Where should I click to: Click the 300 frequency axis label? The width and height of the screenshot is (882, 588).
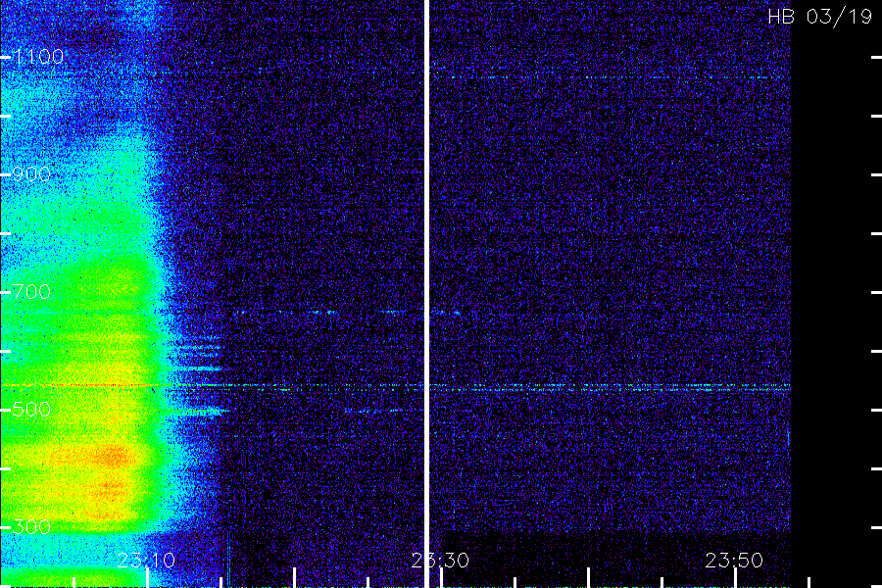(31, 527)
